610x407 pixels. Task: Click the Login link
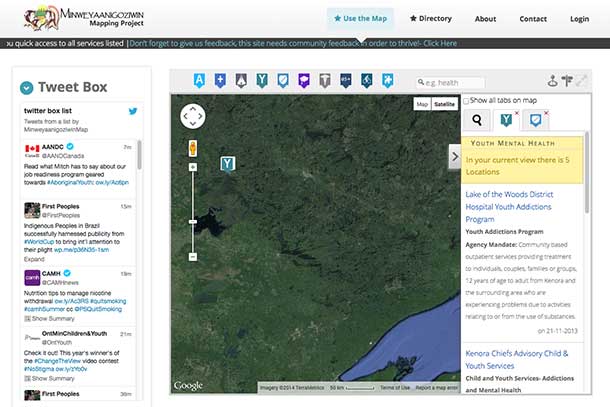point(579,19)
